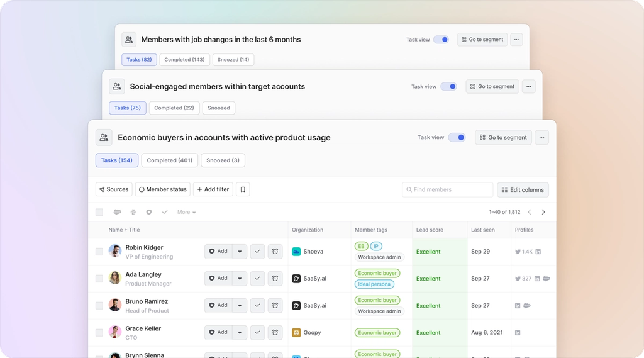Select Tasks (75) tab in Social-engaged panel
The image size is (644, 358).
[127, 108]
